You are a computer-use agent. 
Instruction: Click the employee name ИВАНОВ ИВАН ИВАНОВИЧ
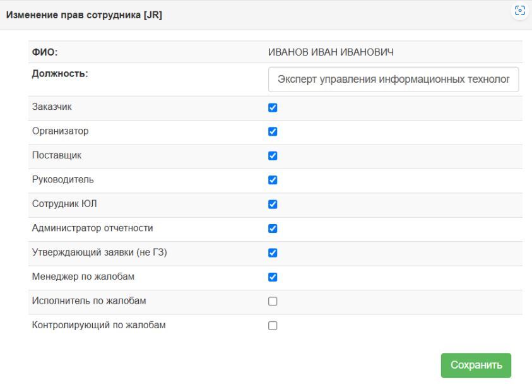(x=331, y=52)
